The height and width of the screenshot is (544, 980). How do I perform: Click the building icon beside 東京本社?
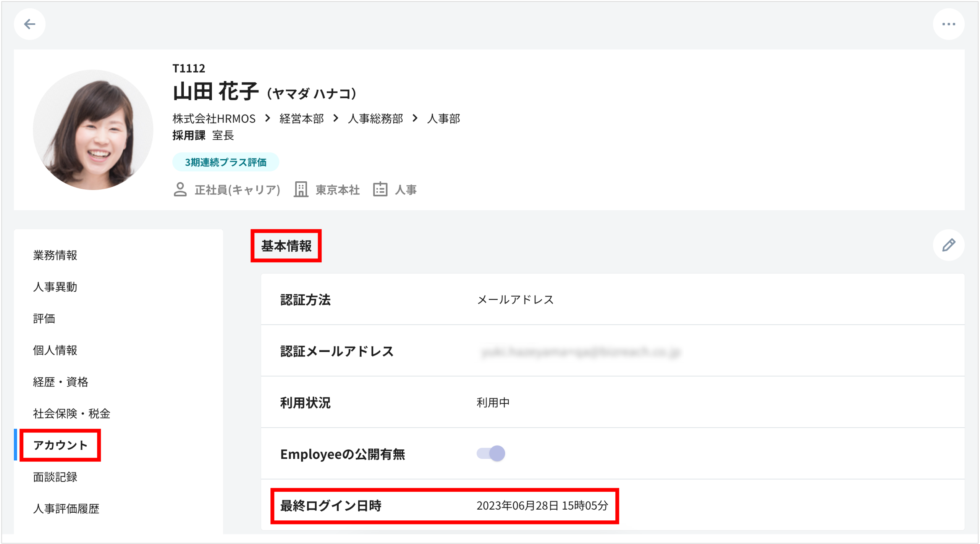coord(301,189)
